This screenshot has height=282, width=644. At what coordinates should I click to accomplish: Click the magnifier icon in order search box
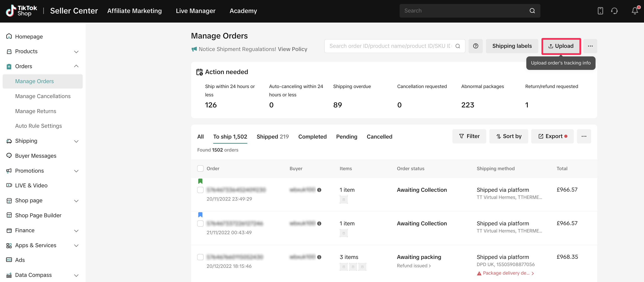coord(458,46)
